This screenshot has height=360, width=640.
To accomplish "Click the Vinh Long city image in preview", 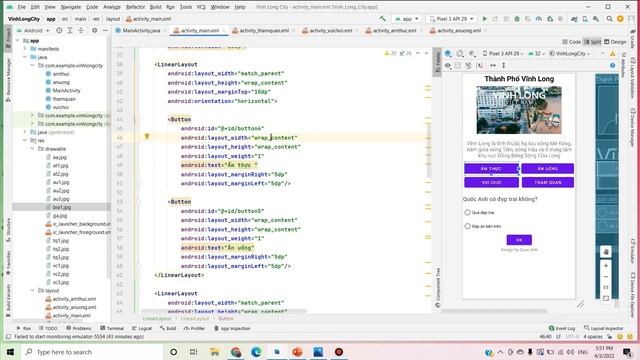I will click(519, 110).
